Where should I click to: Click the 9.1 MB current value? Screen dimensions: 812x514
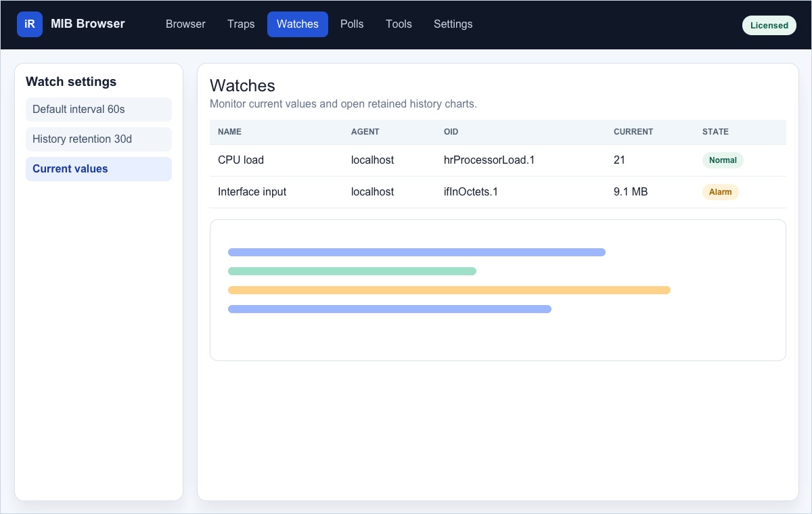point(631,192)
